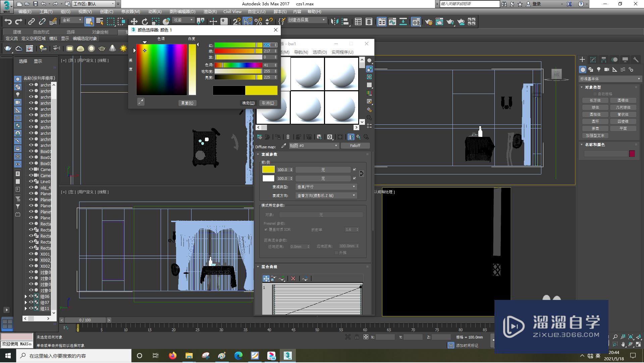
Task: Toggle visibility of X001 object
Action: 31,254
